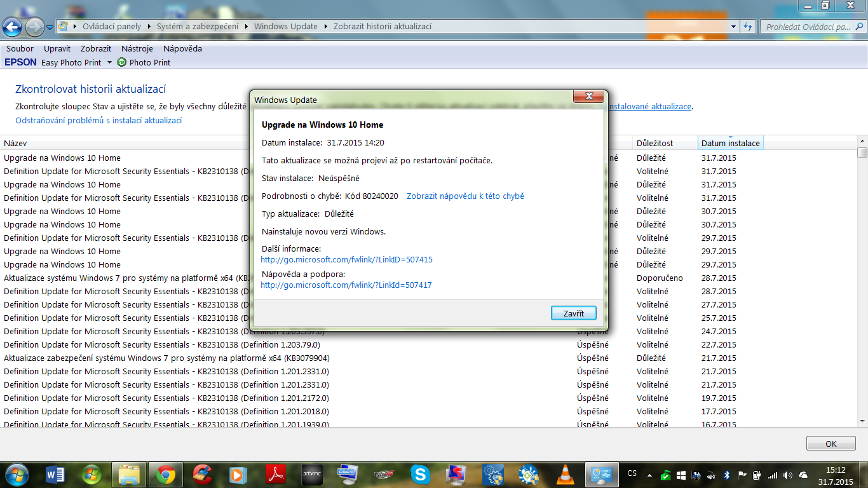868x488 pixels.
Task: Open the orange media player taskbar icon
Action: tap(239, 474)
